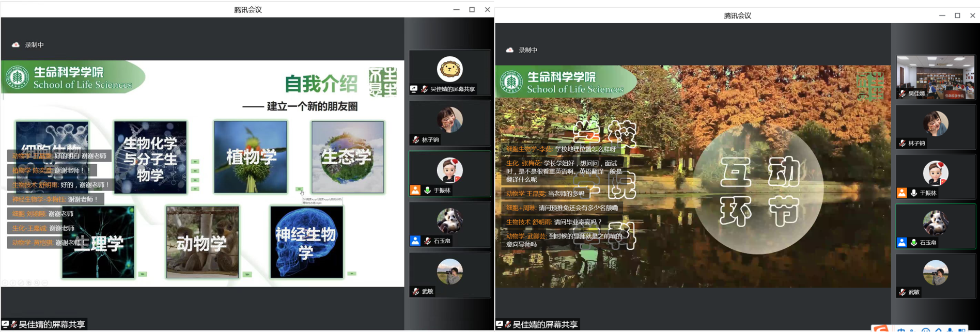Image resolution: width=980 pixels, height=332 pixels.
Task: Click the 动物学 monkey image tile
Action: click(202, 242)
